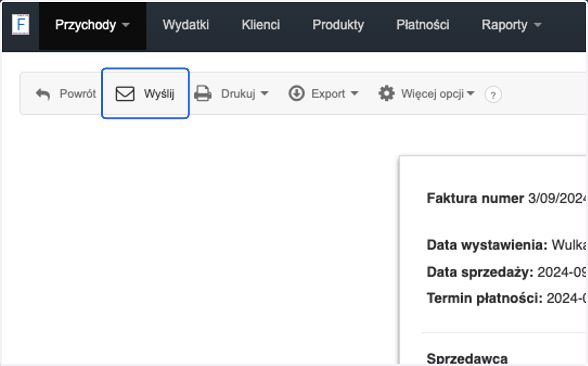
Task: Click the printer icon
Action: point(203,93)
